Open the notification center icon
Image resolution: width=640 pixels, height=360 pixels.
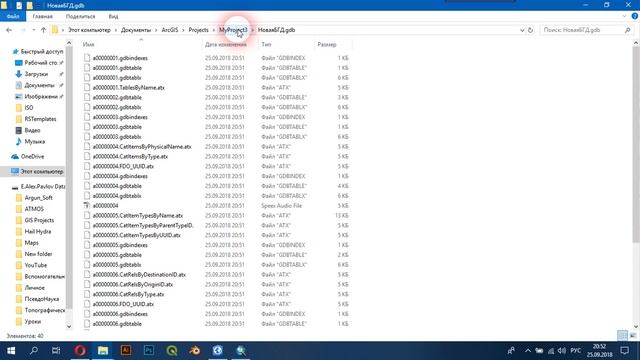(x=624, y=351)
